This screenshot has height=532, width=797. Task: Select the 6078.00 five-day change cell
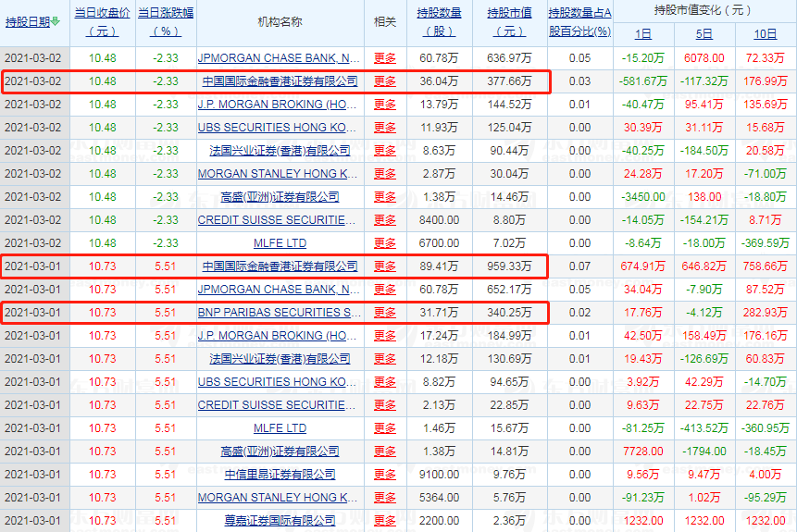704,58
